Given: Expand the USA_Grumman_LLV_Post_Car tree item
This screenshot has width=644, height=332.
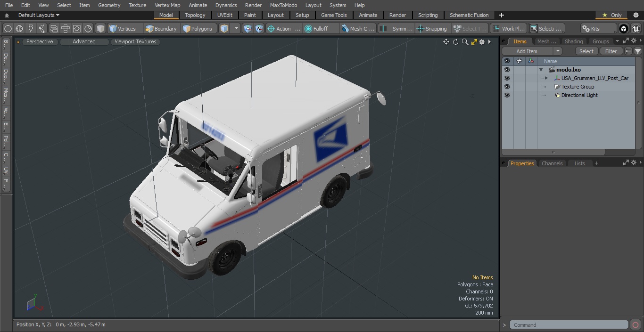Looking at the screenshot, I should click(546, 78).
